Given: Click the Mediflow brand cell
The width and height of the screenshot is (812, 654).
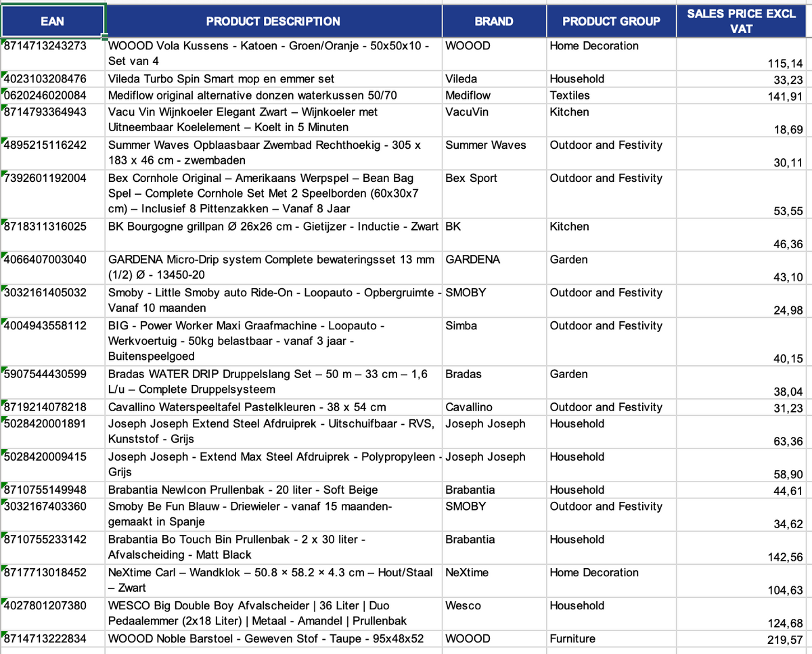Looking at the screenshot, I should click(x=494, y=95).
